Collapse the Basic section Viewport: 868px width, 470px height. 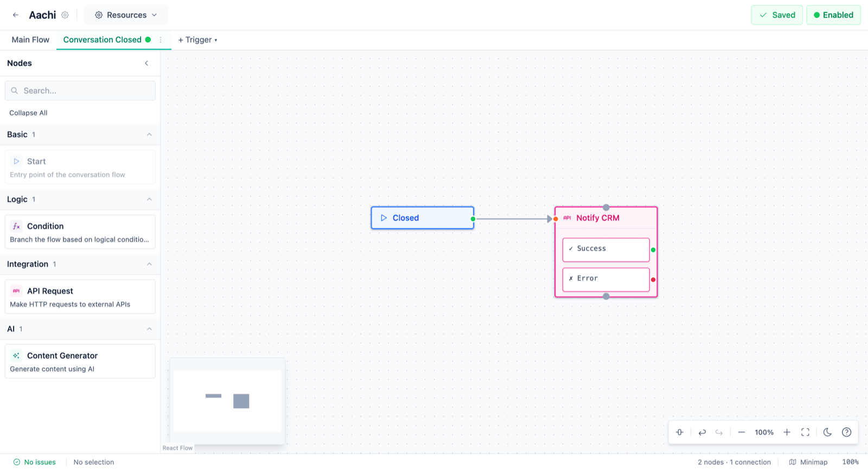point(80,134)
